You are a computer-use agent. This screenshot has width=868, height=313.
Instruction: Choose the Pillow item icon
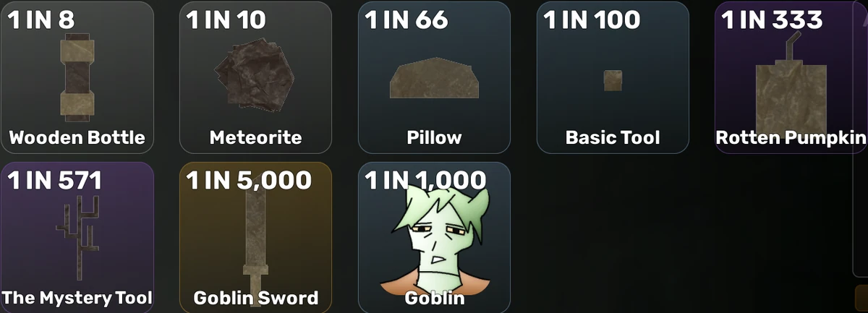pyautogui.click(x=434, y=80)
